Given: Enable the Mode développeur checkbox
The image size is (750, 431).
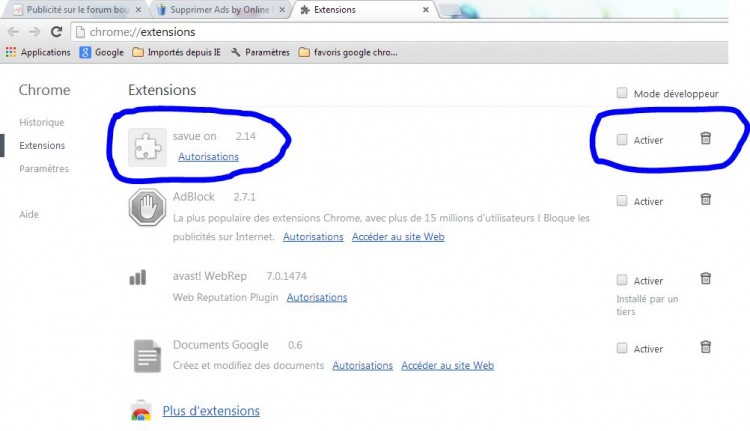Looking at the screenshot, I should pyautogui.click(x=622, y=93).
